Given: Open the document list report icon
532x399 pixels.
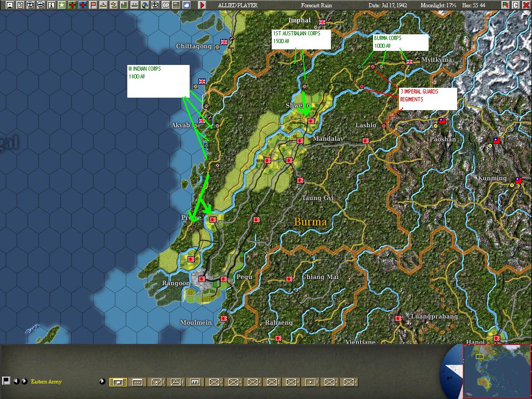Looking at the screenshot, I should point(20,5).
